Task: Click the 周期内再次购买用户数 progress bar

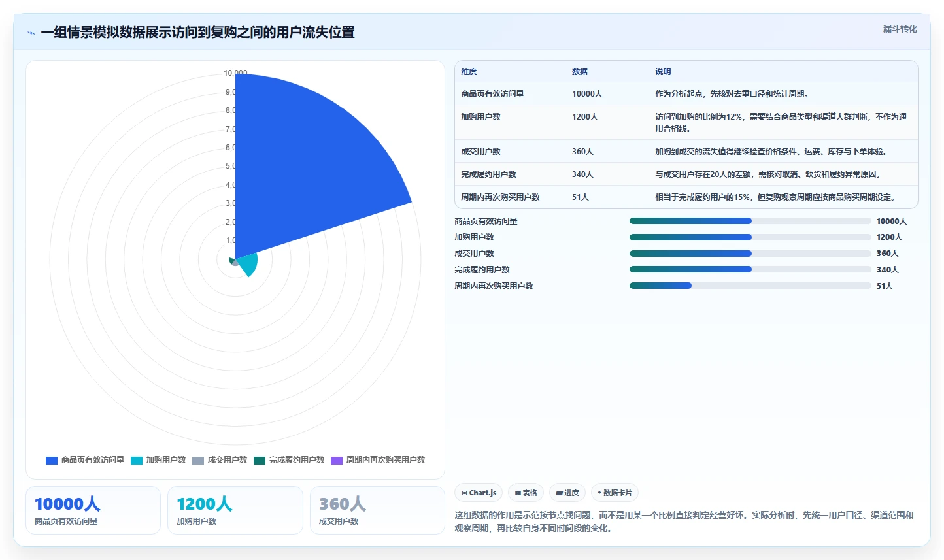Action: (750, 286)
